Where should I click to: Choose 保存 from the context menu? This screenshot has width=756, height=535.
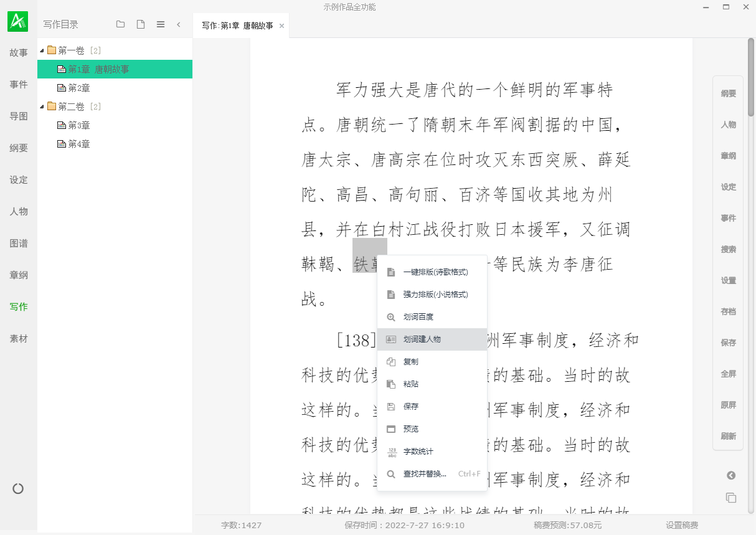432,407
